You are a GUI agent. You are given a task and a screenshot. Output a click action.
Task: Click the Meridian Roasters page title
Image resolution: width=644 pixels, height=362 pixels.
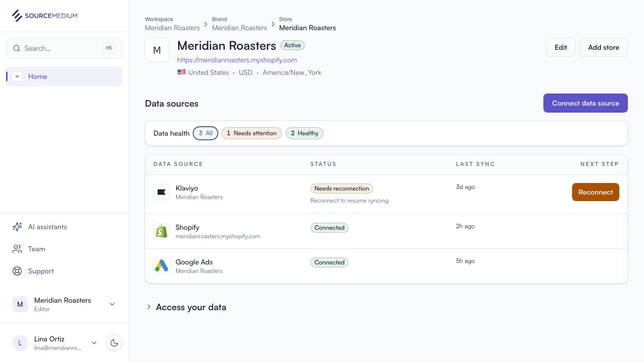[226, 46]
